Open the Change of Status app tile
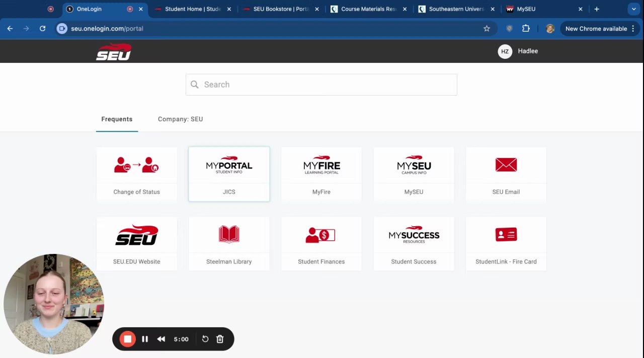 136,174
